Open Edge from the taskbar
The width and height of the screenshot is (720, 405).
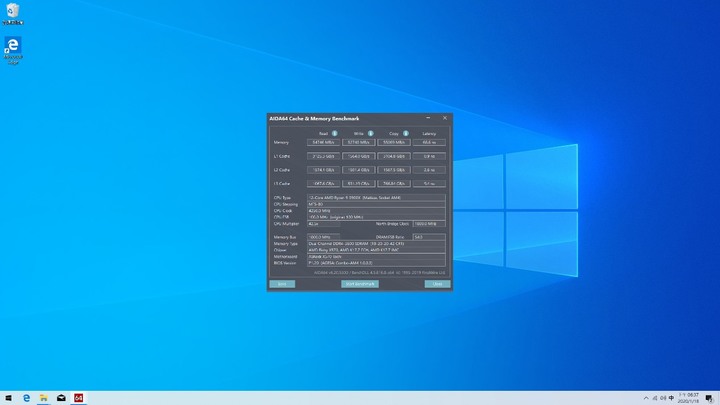[27, 398]
